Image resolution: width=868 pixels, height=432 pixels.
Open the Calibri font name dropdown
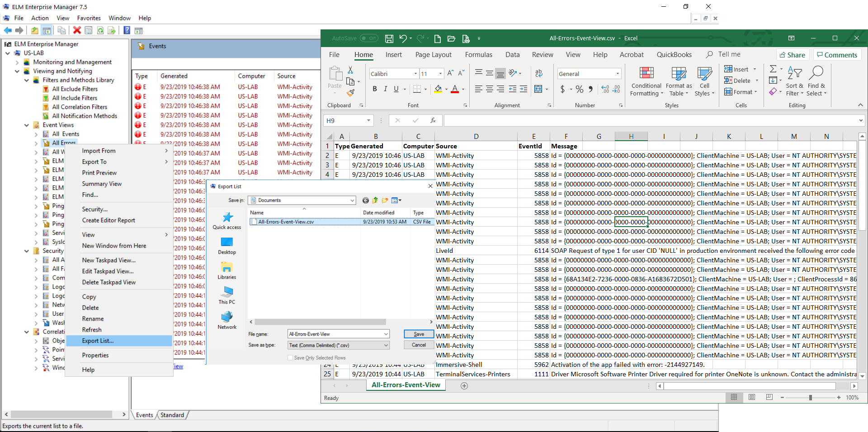click(x=415, y=74)
